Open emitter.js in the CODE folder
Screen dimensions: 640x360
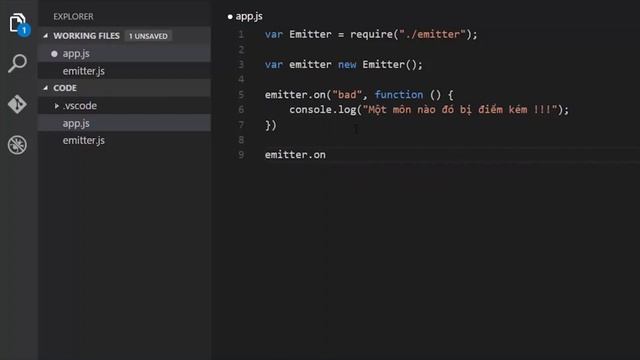(x=124, y=140)
